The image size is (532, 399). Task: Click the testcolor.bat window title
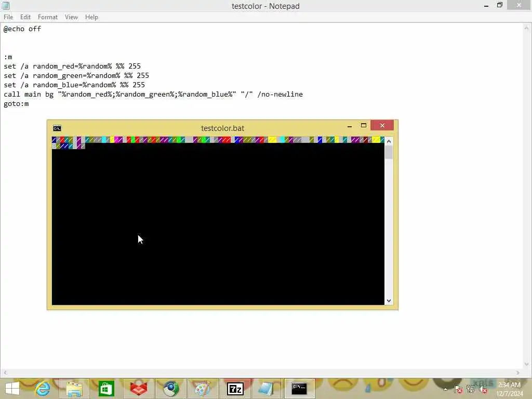[222, 128]
